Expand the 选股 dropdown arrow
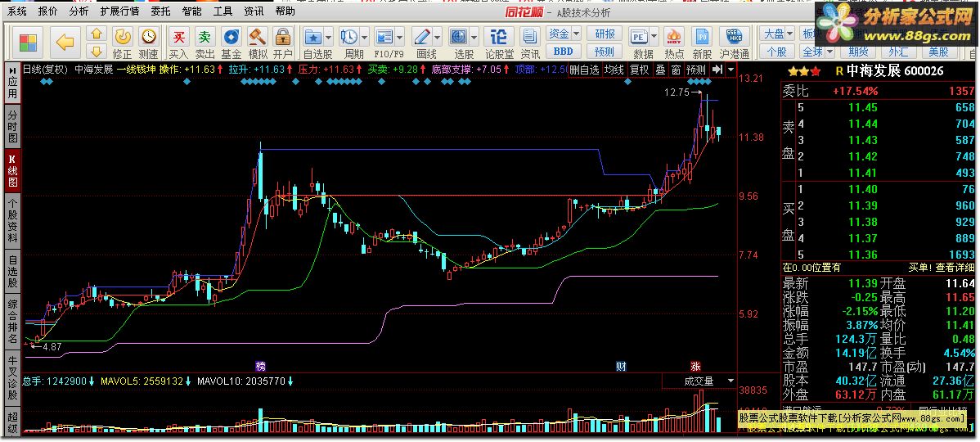The image size is (980, 442). click(x=475, y=36)
